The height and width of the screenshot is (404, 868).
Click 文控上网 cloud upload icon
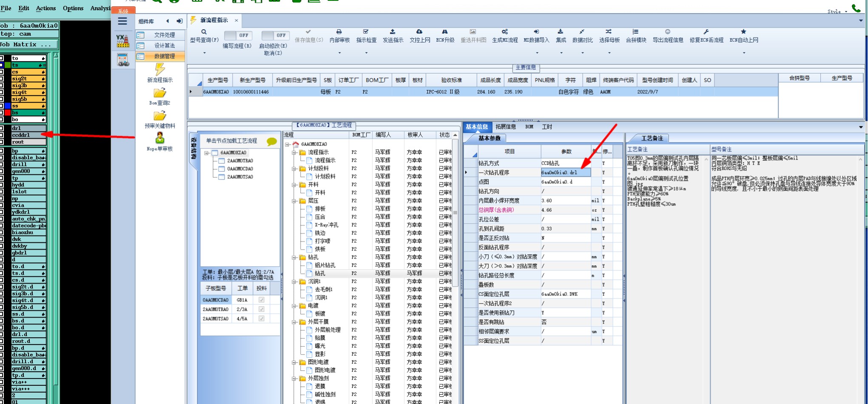(419, 32)
